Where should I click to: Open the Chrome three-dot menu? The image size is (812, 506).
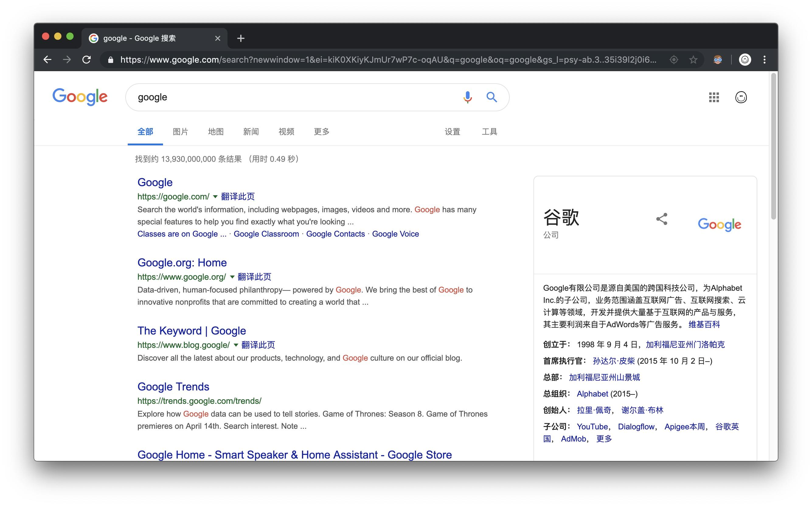tap(764, 60)
